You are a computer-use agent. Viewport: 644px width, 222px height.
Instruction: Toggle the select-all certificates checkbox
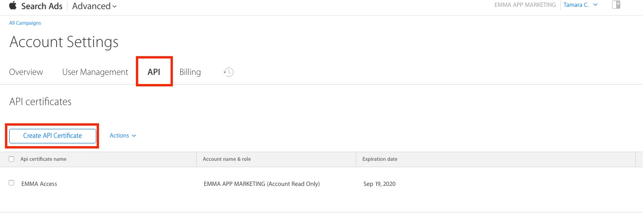11,159
